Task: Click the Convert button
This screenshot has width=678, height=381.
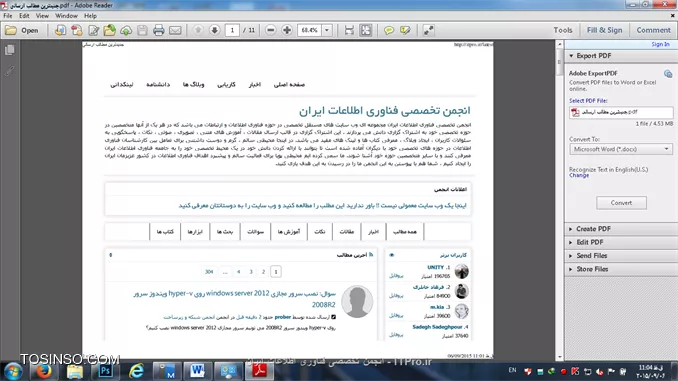Action: [x=621, y=203]
